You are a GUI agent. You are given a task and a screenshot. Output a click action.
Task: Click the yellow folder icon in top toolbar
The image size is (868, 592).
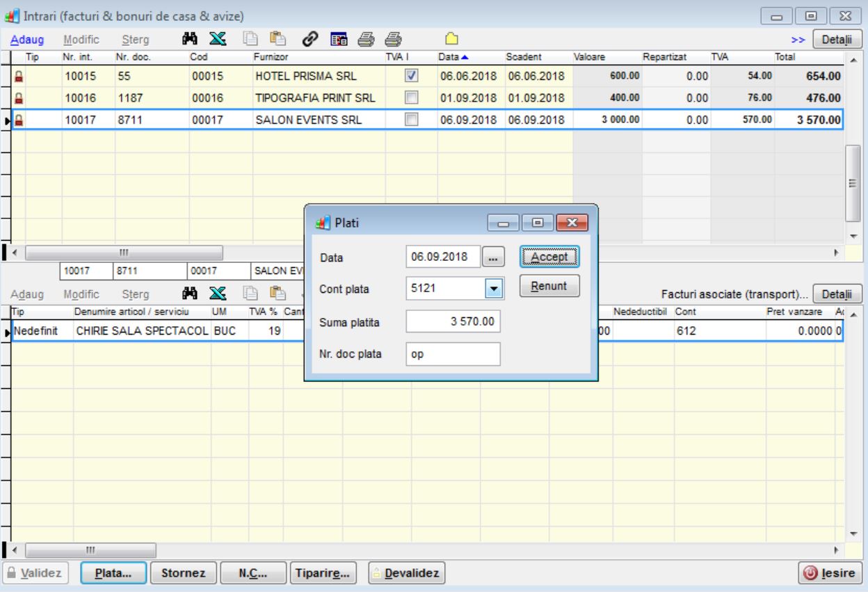tap(450, 38)
